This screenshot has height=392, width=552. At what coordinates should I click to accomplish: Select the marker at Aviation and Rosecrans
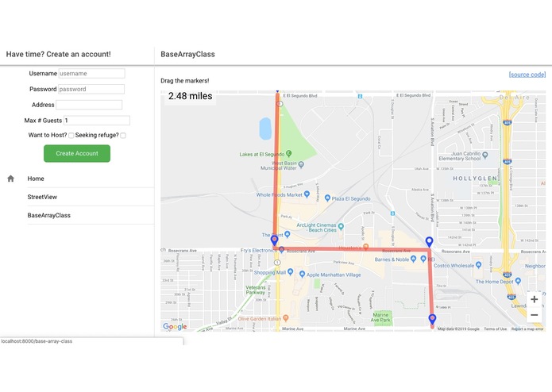[429, 242]
